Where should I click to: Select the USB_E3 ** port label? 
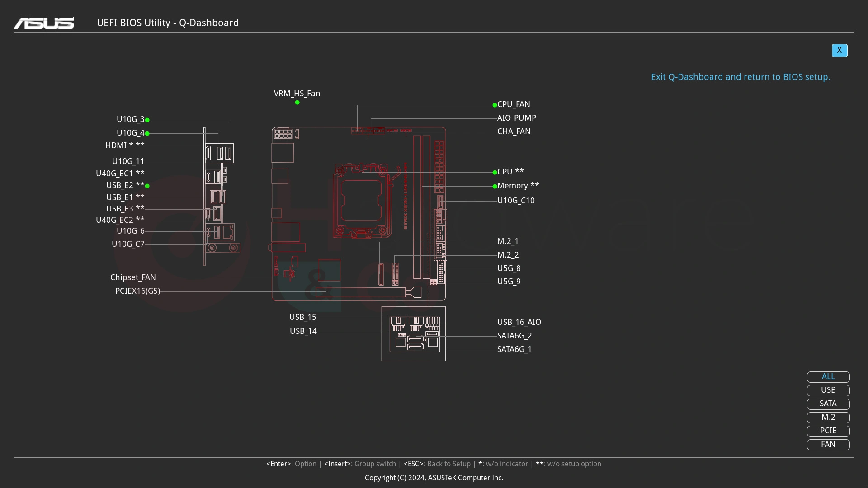125,209
